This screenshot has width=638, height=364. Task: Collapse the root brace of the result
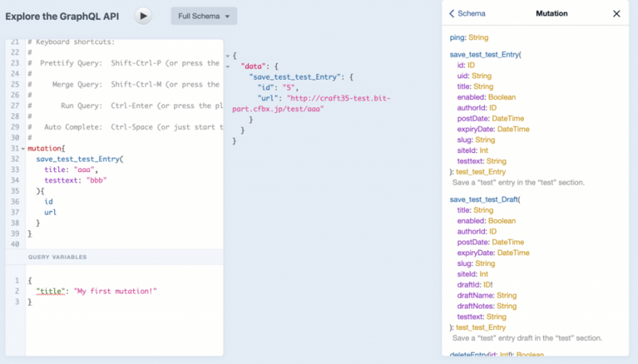[226, 54]
